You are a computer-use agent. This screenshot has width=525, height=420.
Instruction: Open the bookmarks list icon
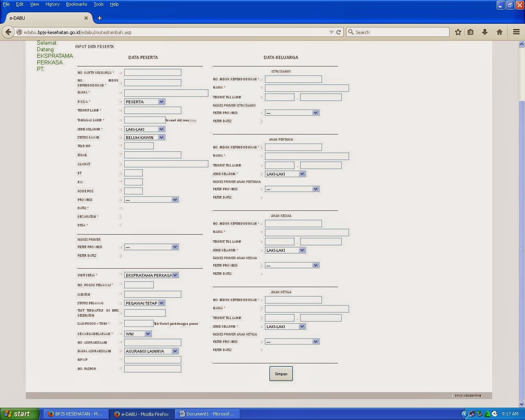click(471, 32)
